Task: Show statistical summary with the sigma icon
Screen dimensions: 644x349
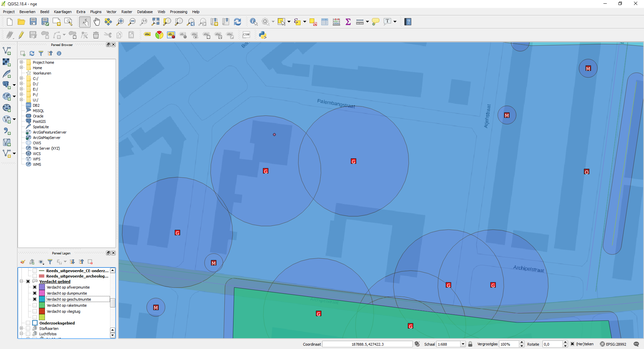Action: (348, 22)
